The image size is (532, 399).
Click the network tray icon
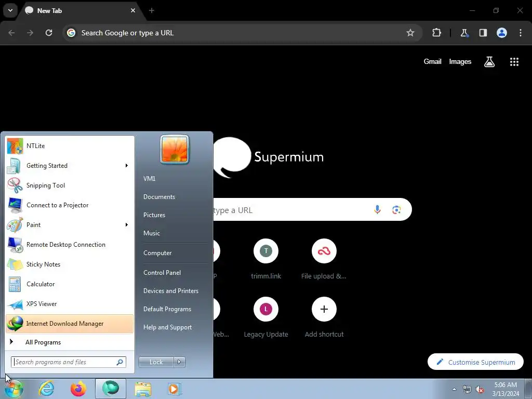click(x=467, y=390)
